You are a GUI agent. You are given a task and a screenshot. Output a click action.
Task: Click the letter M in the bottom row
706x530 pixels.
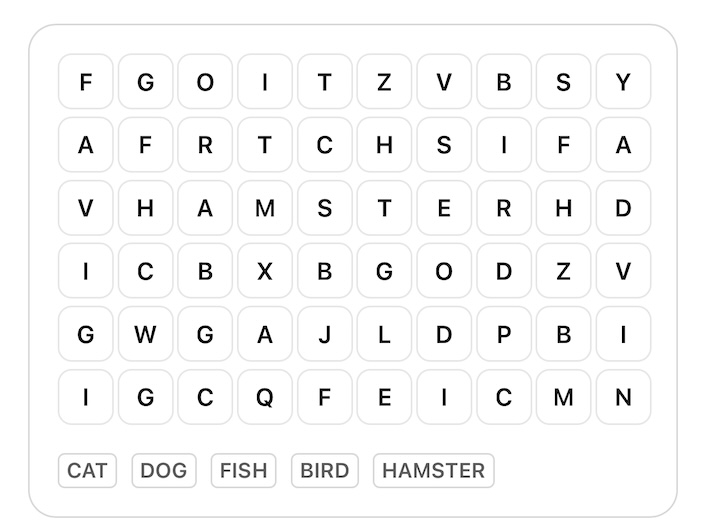point(564,397)
